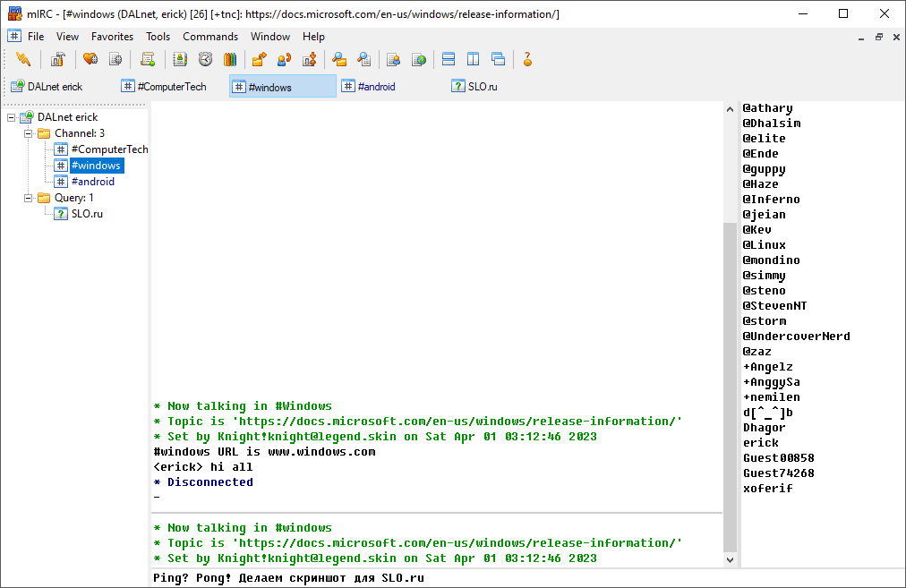Open Log Files magnifier page icon
The width and height of the screenshot is (906, 588).
point(364,59)
